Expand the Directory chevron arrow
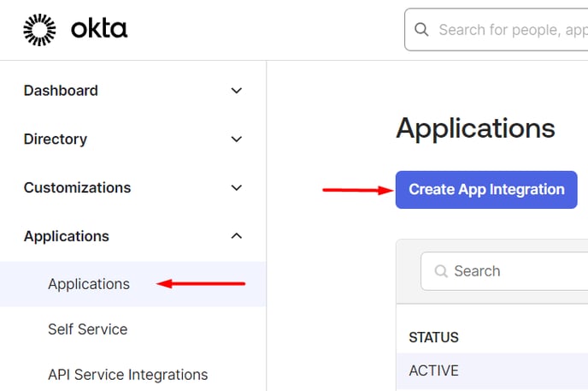 click(x=237, y=139)
